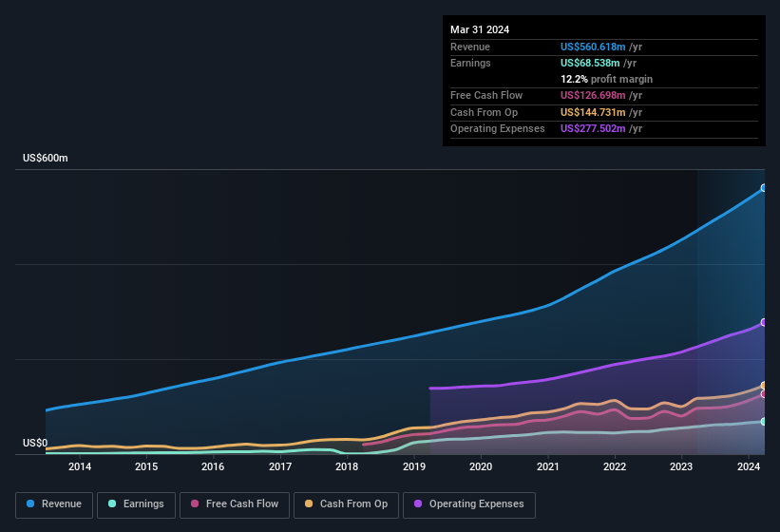Click the purple Operating Expenses endpoint marker
780x532 pixels.
[764, 323]
